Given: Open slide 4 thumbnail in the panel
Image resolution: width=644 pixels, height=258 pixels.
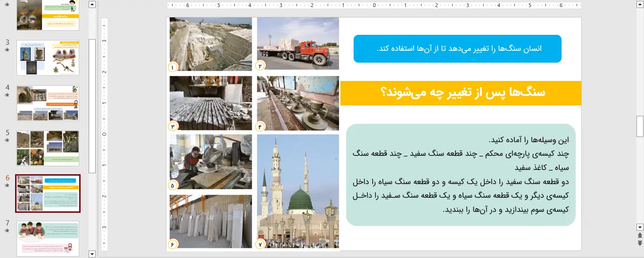Looking at the screenshot, I should click(x=48, y=103).
